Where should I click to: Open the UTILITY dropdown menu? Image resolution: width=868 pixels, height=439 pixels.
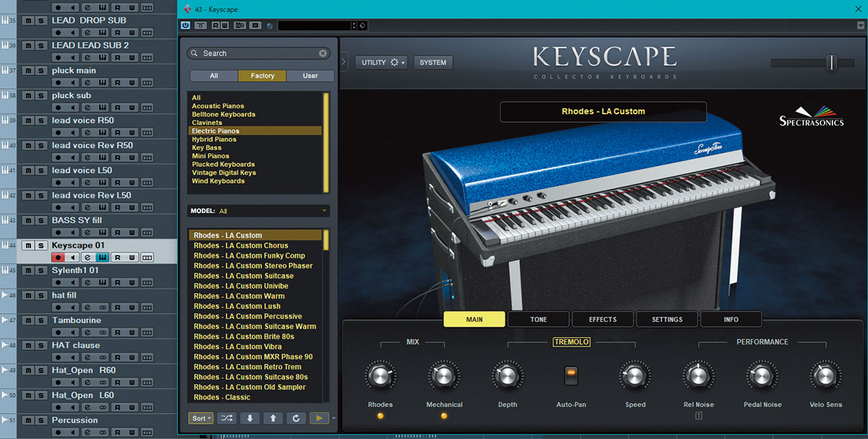[383, 62]
